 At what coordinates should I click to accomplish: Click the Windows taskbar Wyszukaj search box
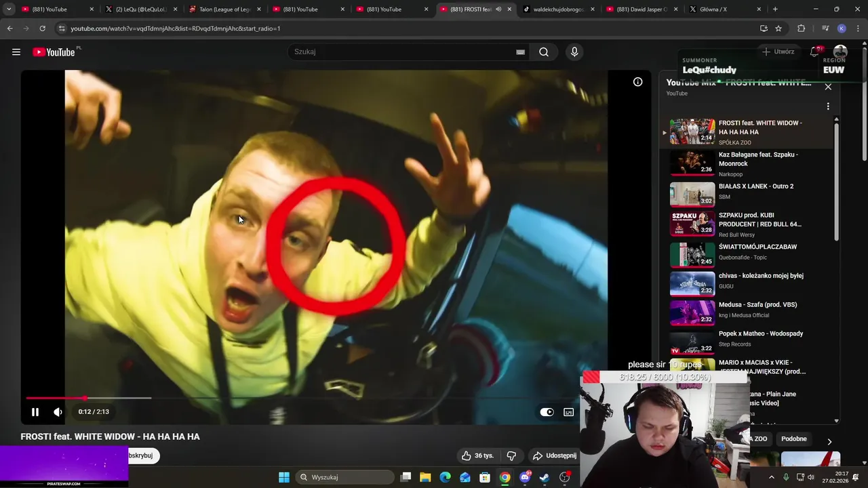click(x=345, y=477)
